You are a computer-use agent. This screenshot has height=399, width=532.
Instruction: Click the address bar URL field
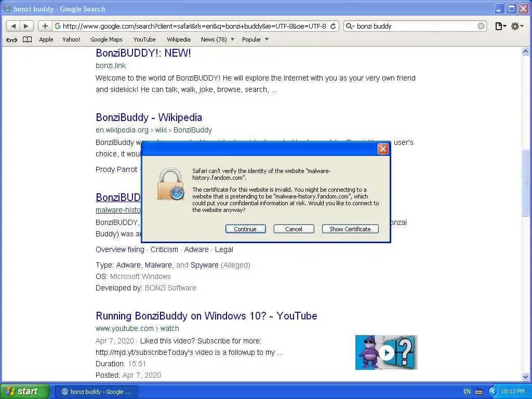tap(194, 26)
